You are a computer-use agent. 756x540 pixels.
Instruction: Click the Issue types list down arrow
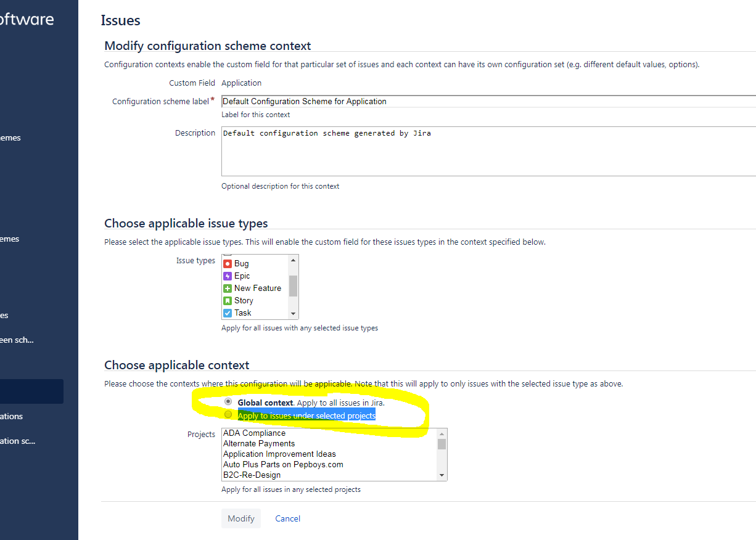click(x=293, y=314)
